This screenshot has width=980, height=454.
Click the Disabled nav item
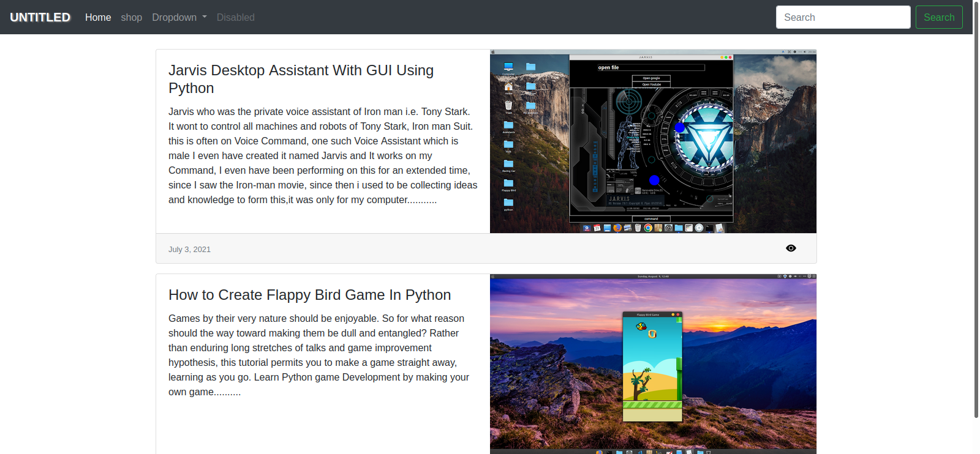tap(235, 17)
